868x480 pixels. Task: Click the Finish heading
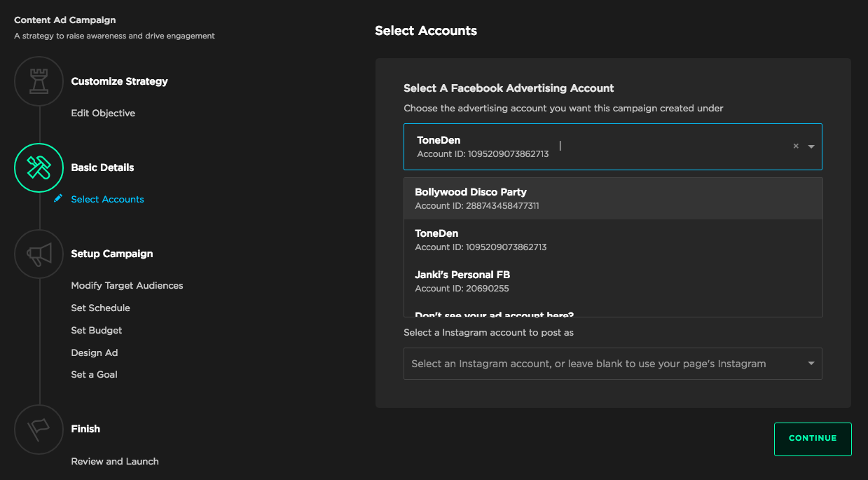coord(85,429)
